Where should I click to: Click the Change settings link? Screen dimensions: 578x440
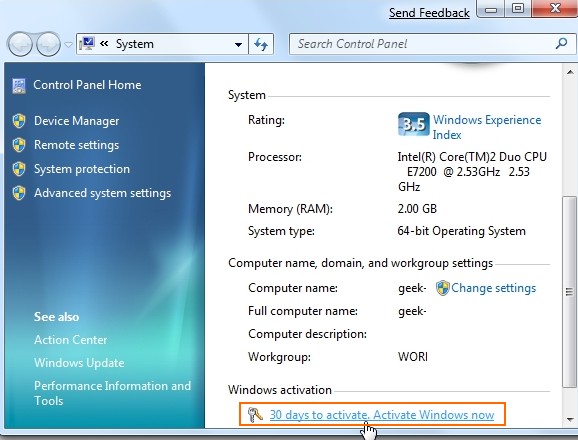coord(493,288)
